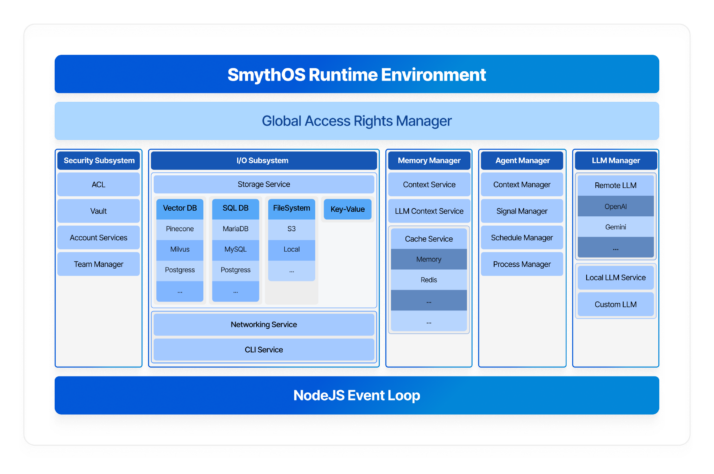Select the Key-Value box
This screenshot has height=474, width=714.
coord(347,209)
